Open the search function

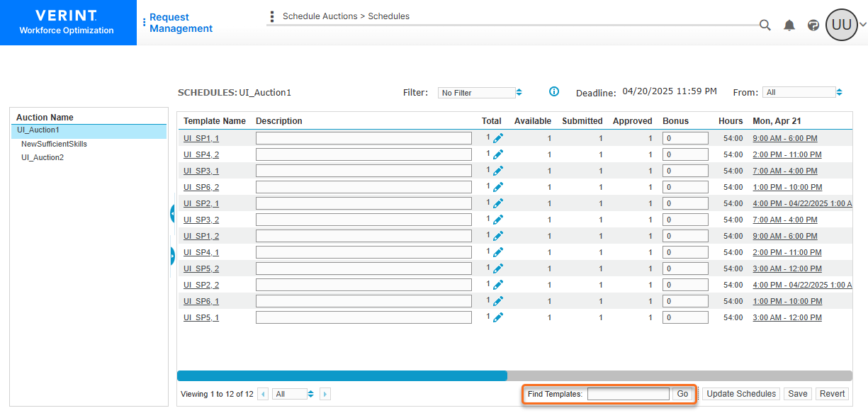tap(765, 25)
